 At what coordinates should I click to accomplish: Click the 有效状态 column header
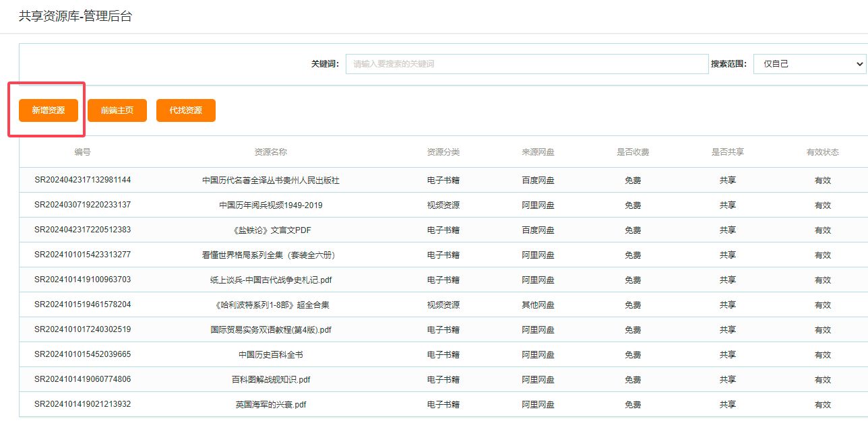tap(823, 152)
